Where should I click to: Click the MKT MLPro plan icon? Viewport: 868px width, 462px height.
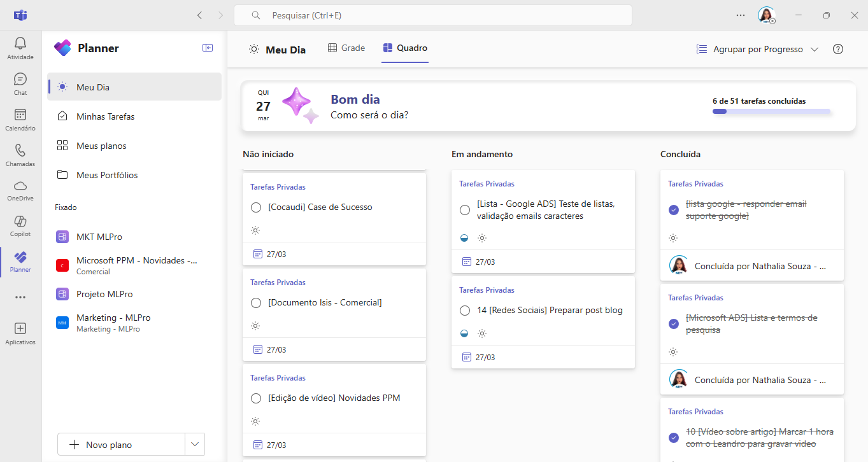[x=62, y=237]
